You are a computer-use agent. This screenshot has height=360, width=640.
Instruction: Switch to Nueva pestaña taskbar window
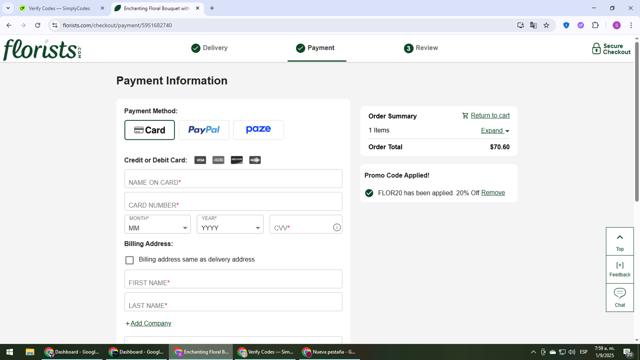pos(329,352)
